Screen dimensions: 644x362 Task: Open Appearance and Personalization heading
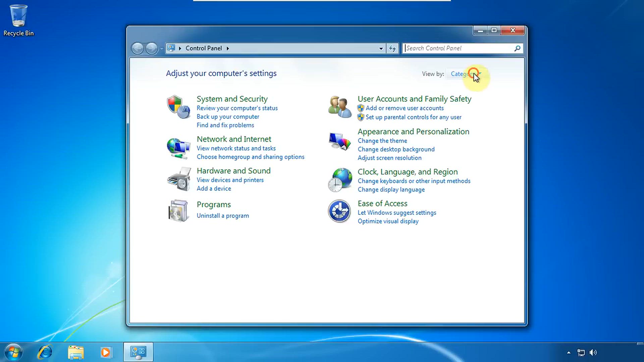413,132
